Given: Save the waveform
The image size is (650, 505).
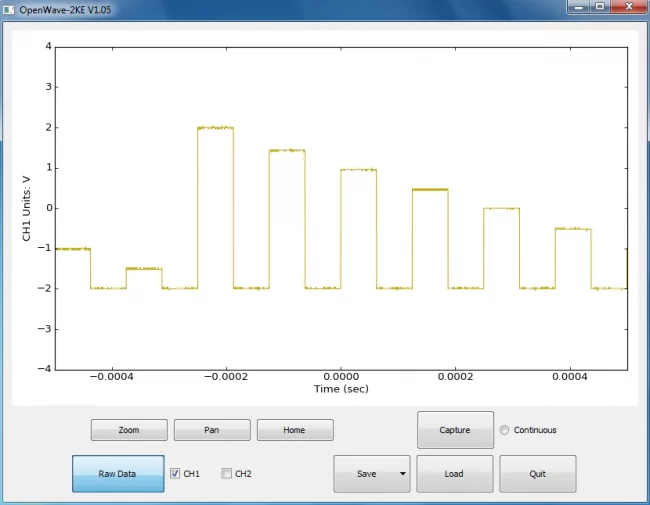Looking at the screenshot, I should point(366,474).
